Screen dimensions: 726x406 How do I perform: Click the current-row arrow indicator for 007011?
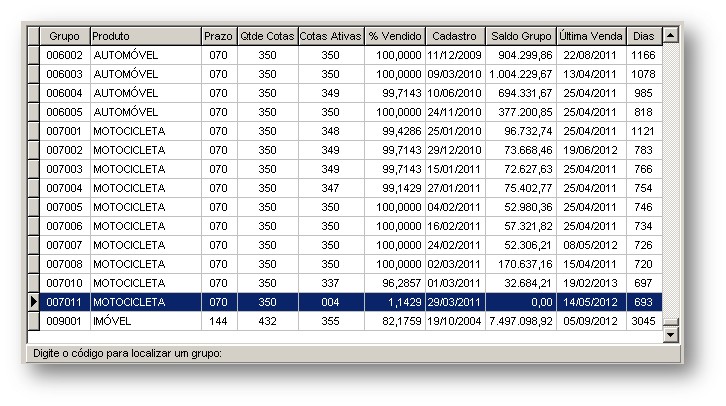coord(33,302)
